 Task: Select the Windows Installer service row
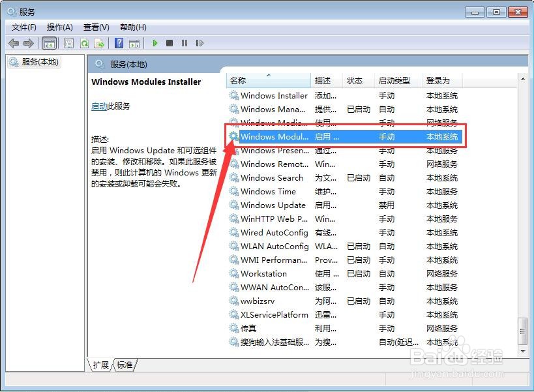[344, 96]
